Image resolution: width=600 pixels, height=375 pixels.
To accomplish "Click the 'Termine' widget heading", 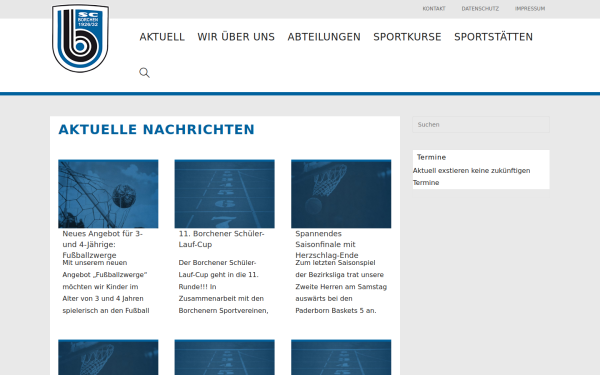I will point(431,157).
